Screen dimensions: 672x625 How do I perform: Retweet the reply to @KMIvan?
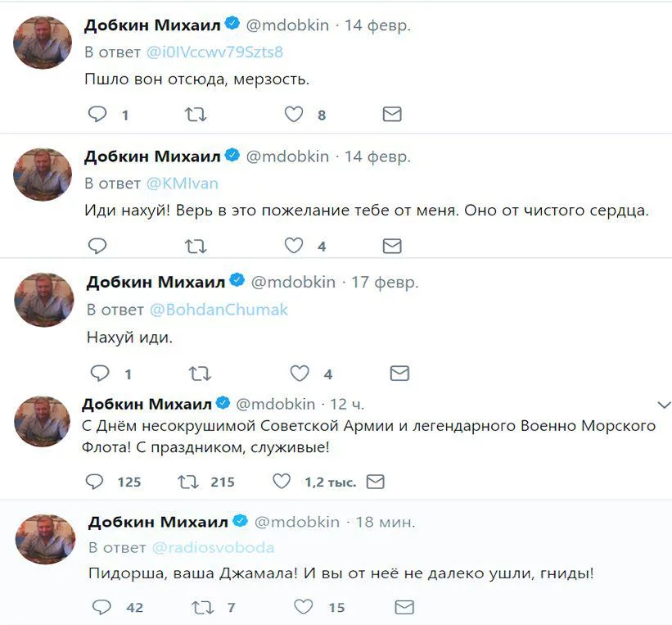pos(195,245)
